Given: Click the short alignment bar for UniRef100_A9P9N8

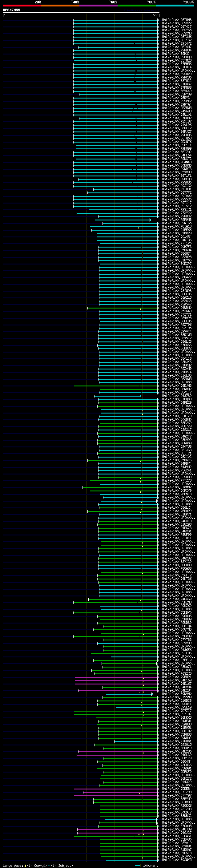Looking at the screenshot, I should pos(123,220).
